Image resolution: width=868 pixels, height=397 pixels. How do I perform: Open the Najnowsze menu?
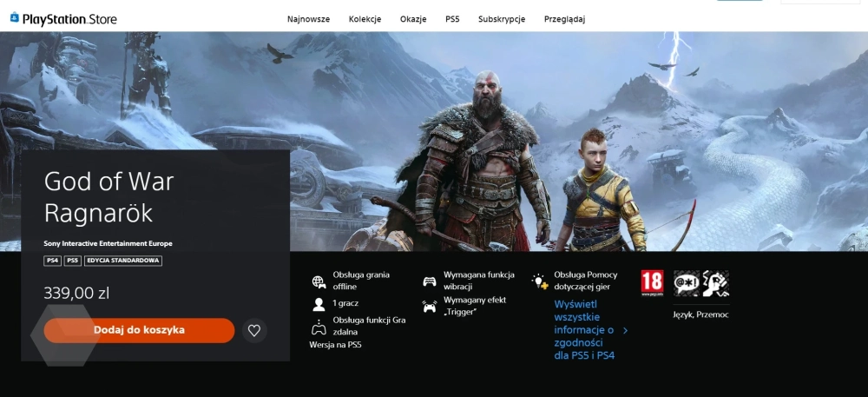click(308, 19)
